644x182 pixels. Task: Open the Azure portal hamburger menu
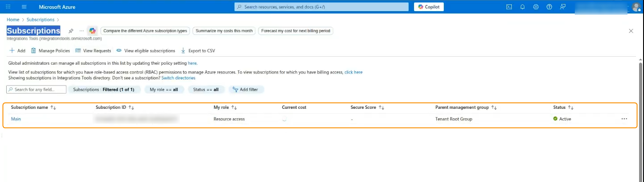tap(24, 7)
